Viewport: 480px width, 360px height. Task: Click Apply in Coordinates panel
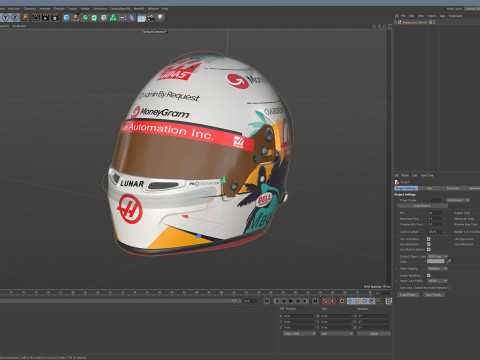[374, 333]
